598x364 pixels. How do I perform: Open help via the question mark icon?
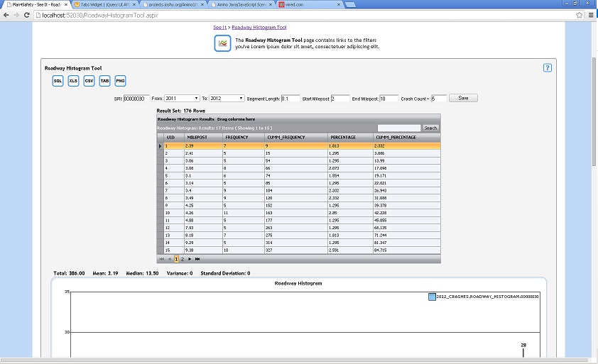(548, 68)
